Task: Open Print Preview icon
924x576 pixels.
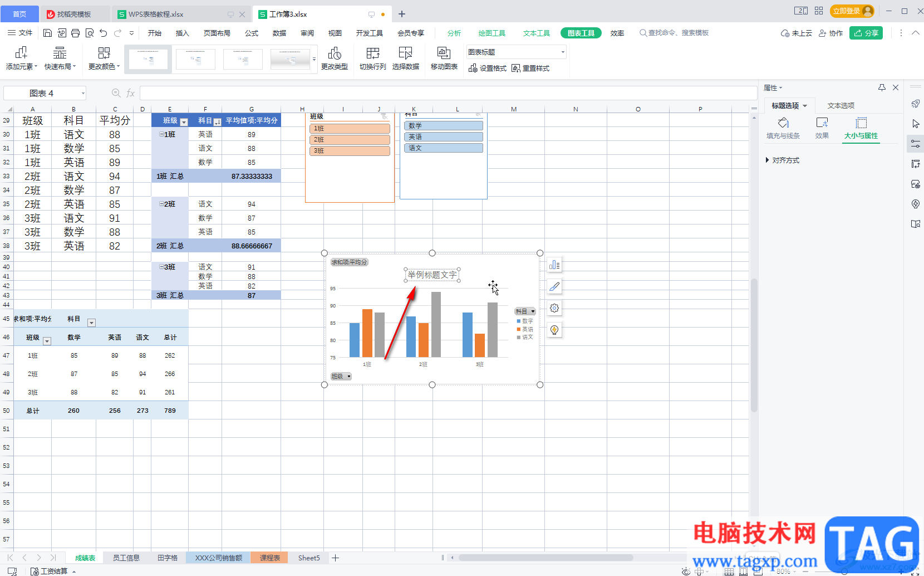Action: (89, 33)
